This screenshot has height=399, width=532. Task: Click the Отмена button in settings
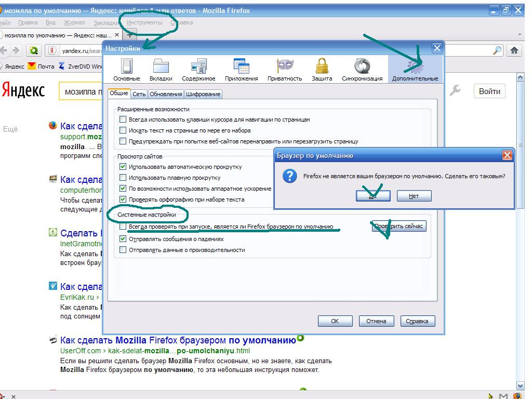[376, 321]
